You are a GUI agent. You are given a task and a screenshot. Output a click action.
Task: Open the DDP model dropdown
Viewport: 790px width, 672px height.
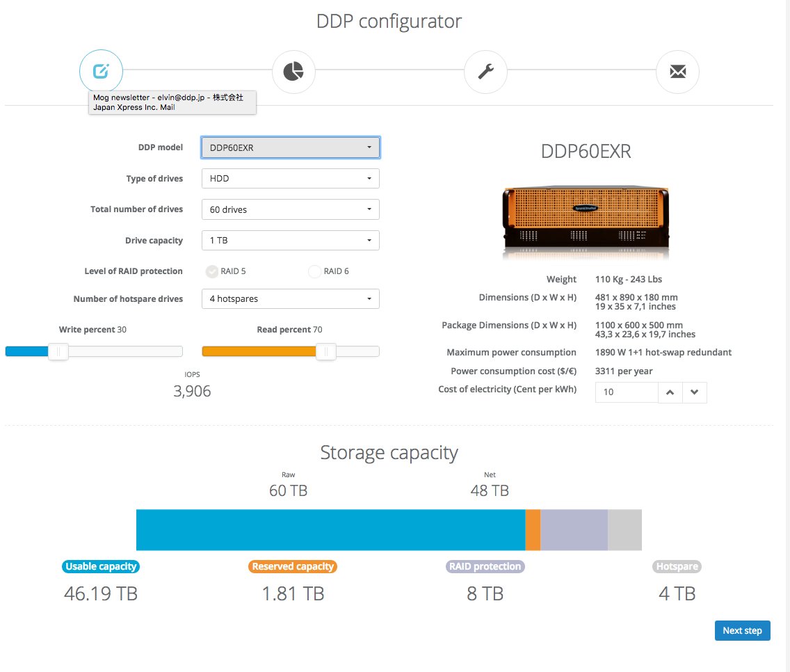coord(290,147)
